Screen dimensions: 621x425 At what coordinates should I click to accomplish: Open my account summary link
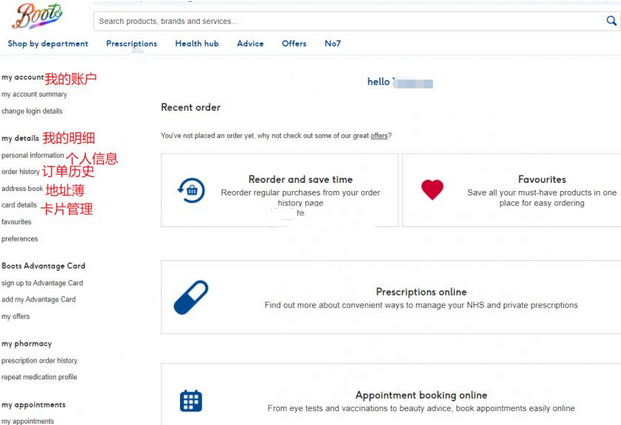(x=34, y=94)
